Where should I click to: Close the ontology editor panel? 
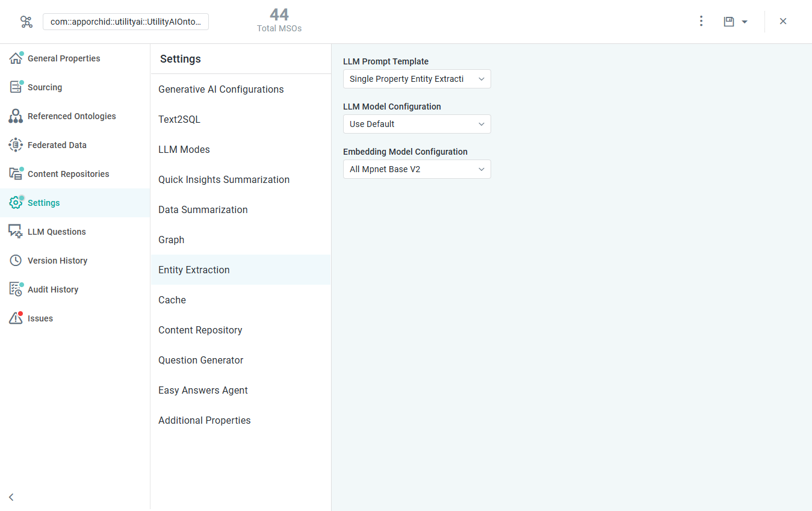[x=783, y=21]
